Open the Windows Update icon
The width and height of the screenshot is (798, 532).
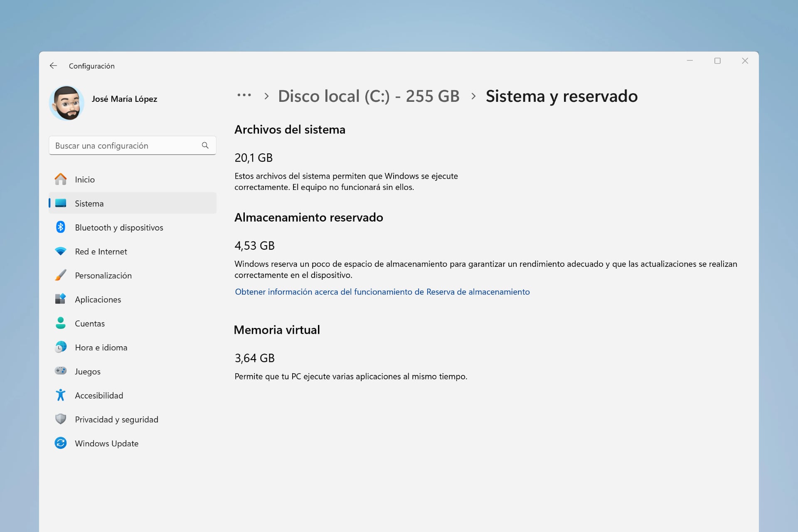[61, 443]
